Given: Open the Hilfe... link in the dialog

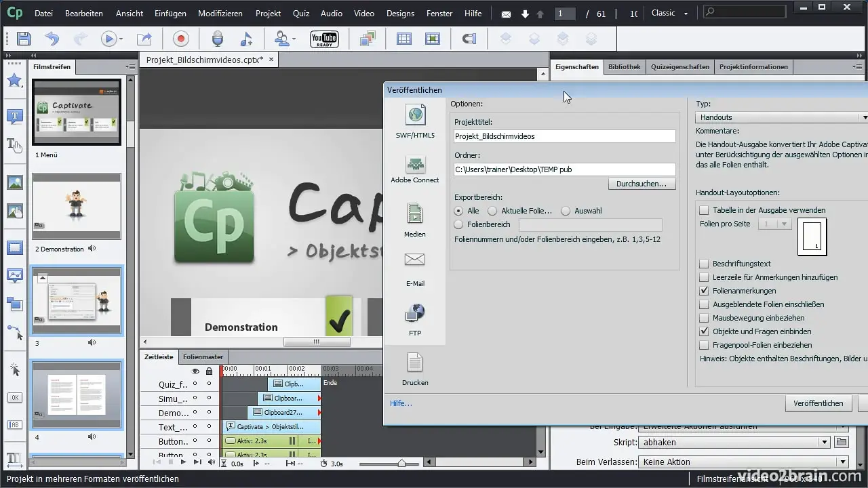Looking at the screenshot, I should (x=401, y=403).
